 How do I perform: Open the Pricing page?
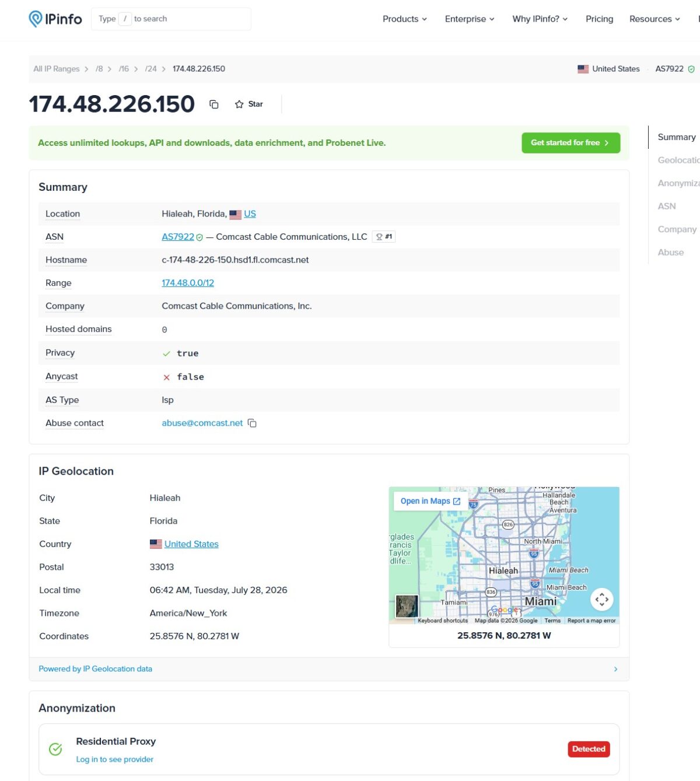(x=599, y=19)
